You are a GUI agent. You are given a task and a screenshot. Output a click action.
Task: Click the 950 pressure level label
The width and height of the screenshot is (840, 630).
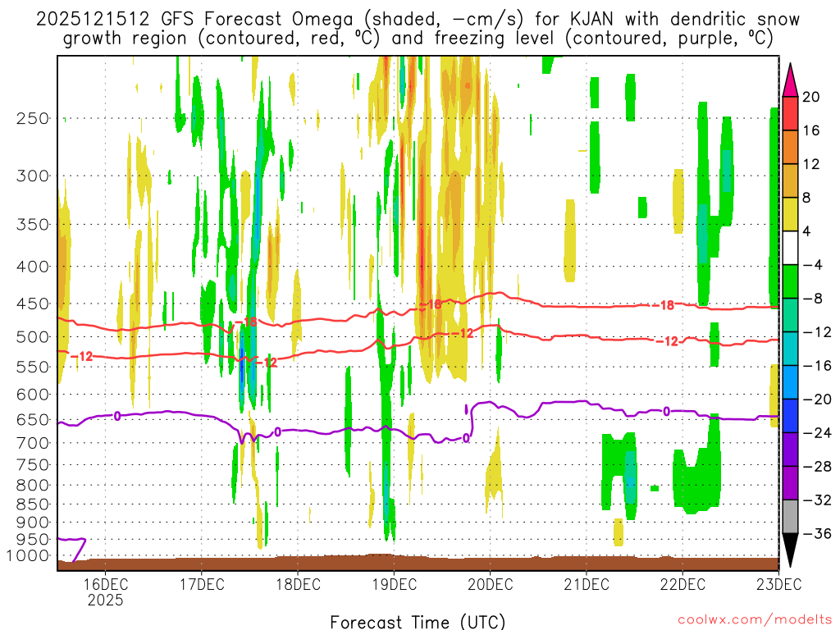(x=33, y=540)
